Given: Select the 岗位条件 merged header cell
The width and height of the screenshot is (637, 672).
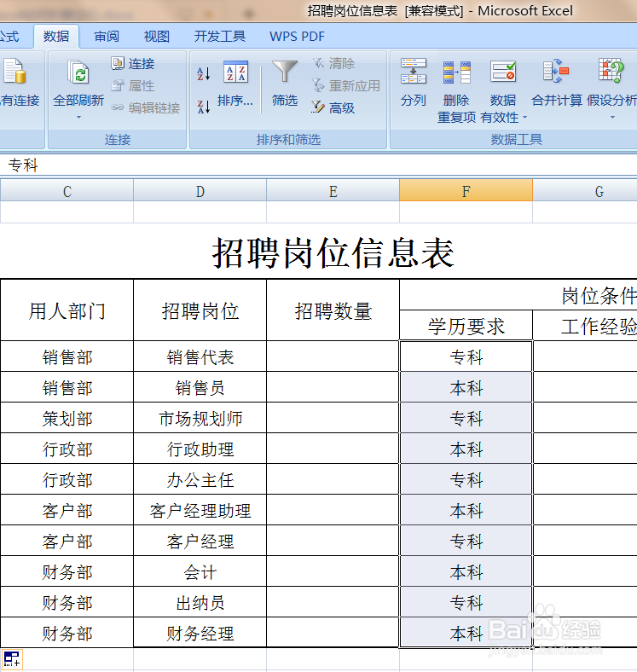Looking at the screenshot, I should [x=518, y=295].
